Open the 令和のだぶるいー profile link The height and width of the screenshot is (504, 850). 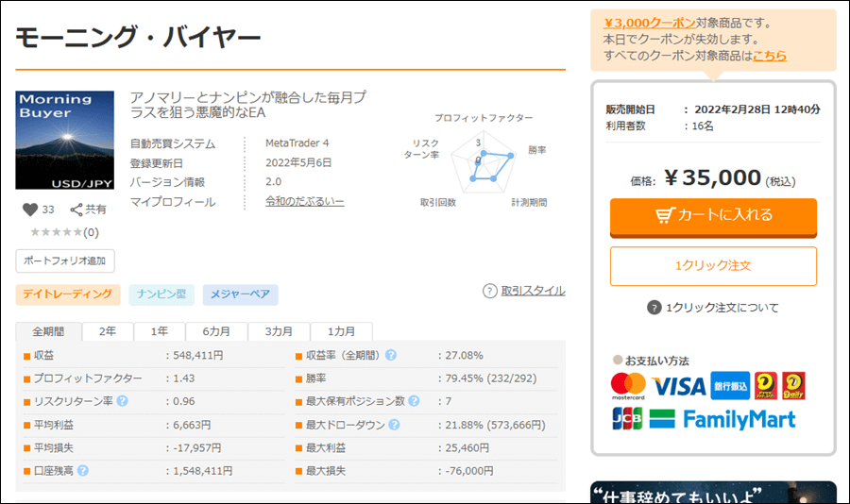[305, 202]
